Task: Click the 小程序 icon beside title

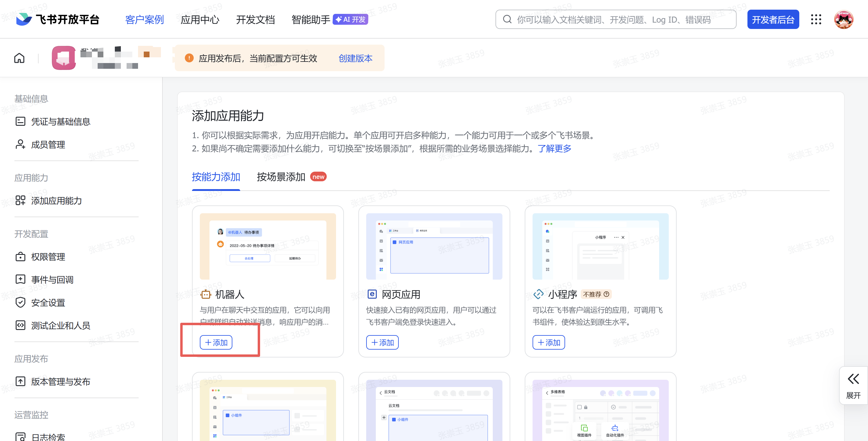Action: click(x=538, y=294)
